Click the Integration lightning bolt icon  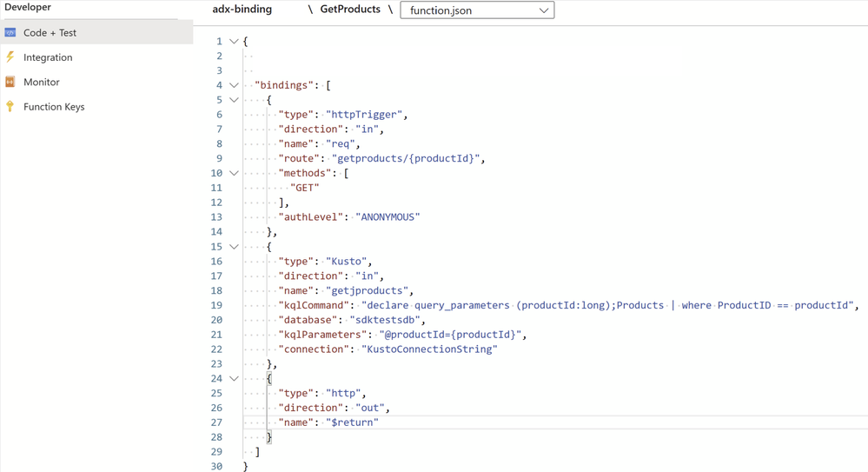pyautogui.click(x=10, y=57)
